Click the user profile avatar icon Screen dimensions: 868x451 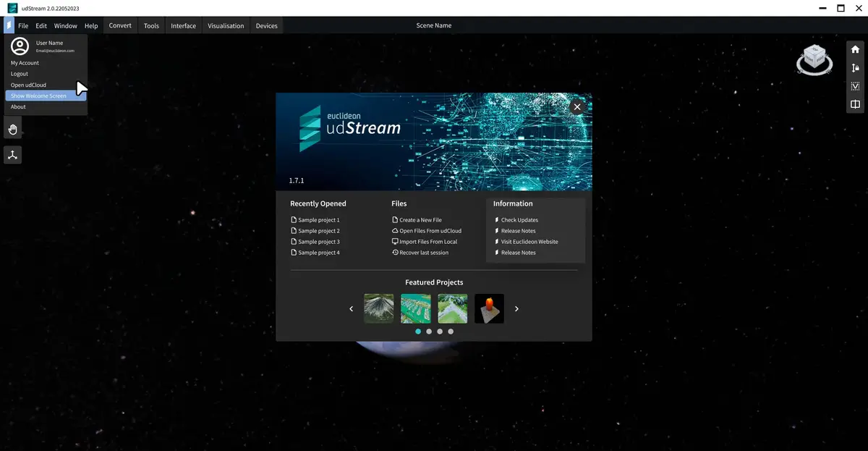tap(20, 46)
